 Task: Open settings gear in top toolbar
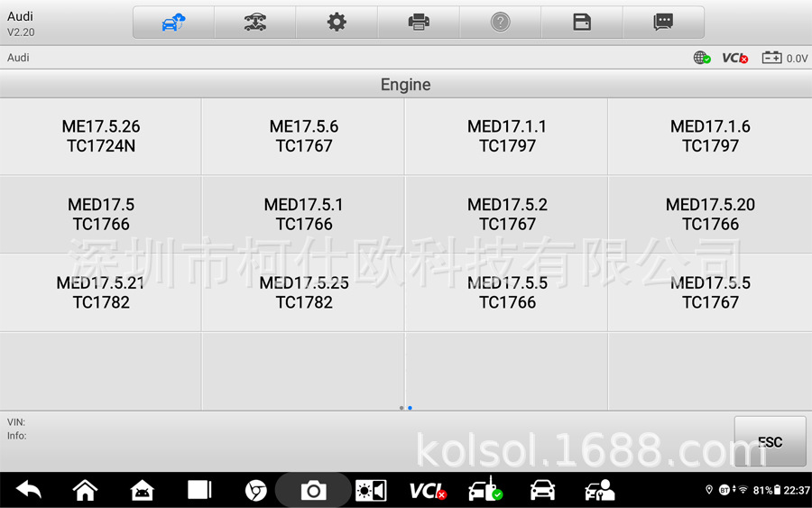coord(337,23)
